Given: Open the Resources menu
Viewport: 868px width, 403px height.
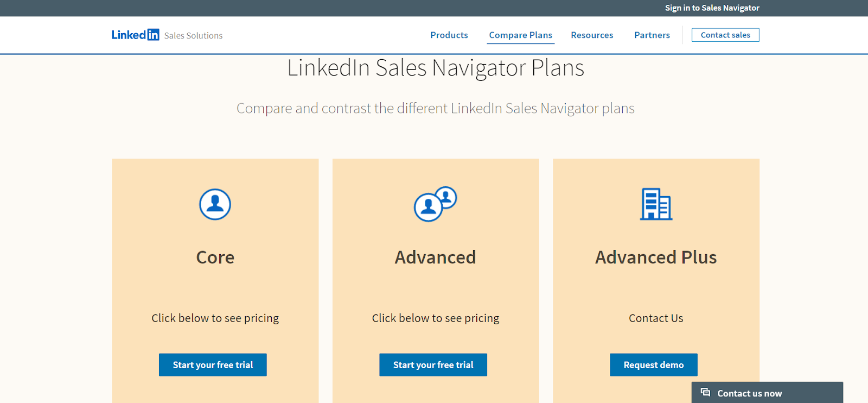Looking at the screenshot, I should tap(592, 35).
